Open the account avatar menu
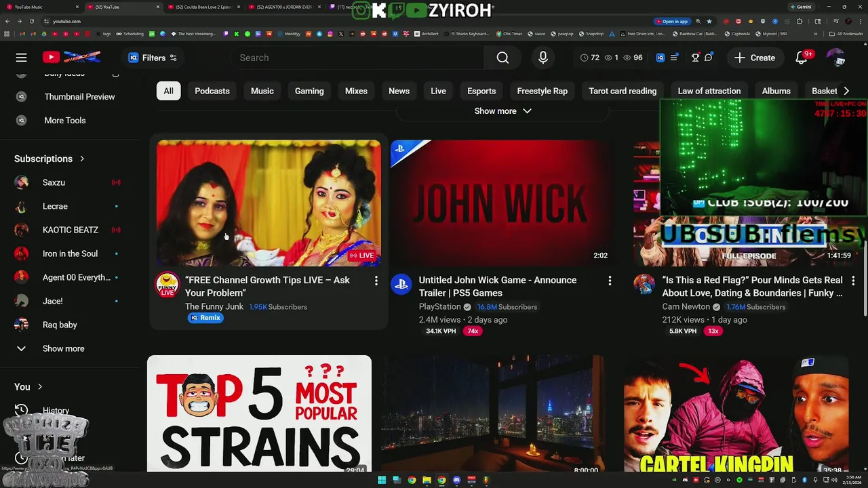 836,58
